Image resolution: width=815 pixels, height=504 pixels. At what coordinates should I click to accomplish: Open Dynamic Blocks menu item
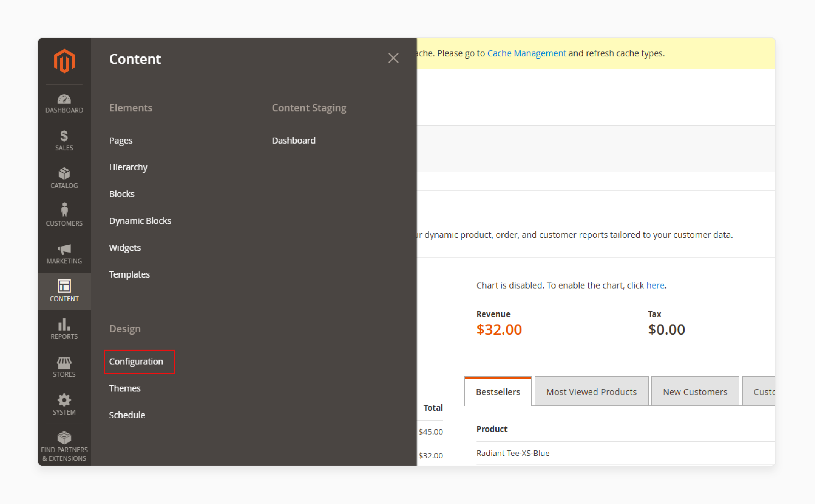tap(140, 221)
